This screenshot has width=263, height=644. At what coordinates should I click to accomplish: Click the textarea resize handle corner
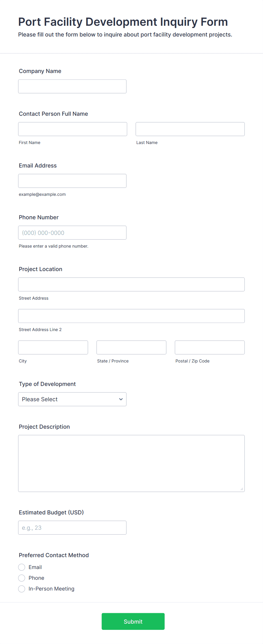pyautogui.click(x=242, y=489)
